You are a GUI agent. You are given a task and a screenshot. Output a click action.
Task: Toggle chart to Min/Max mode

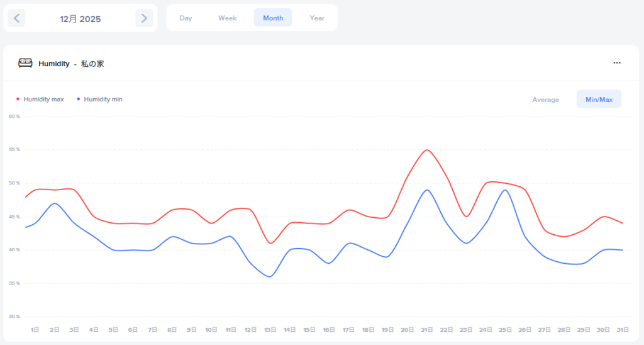(599, 99)
